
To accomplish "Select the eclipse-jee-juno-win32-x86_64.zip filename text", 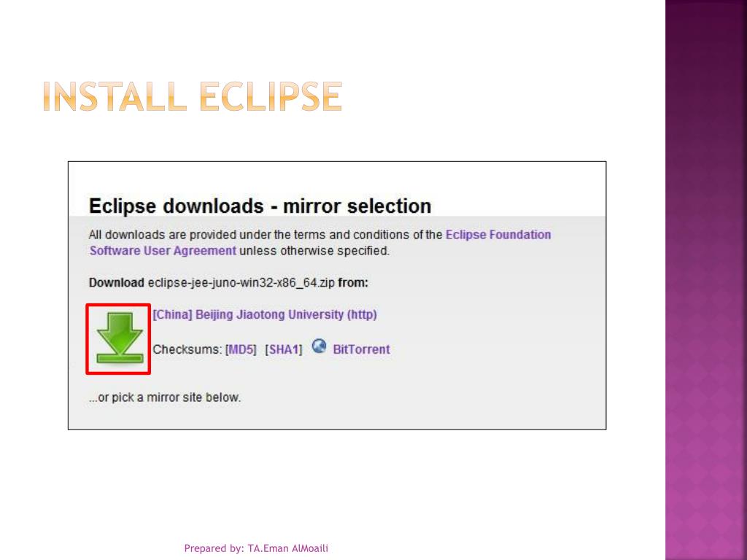I will 241,283.
